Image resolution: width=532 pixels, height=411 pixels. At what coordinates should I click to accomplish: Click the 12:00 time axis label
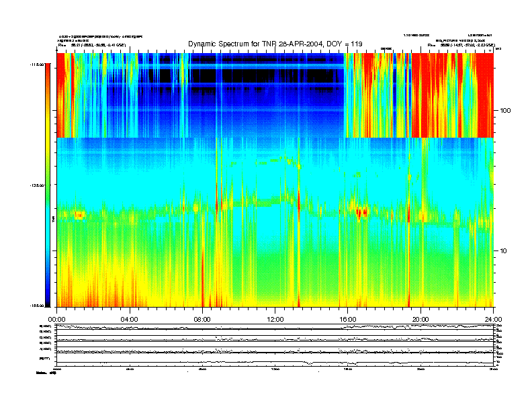pos(275,320)
